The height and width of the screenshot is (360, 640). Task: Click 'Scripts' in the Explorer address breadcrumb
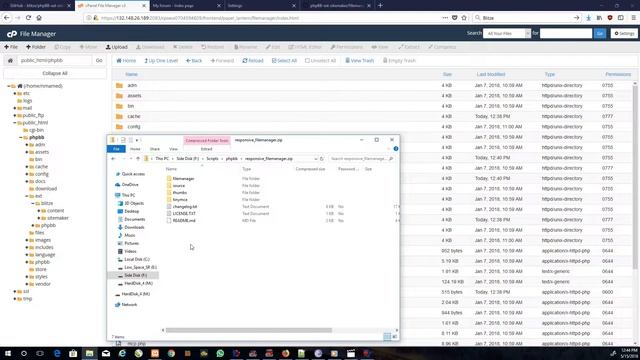point(212,159)
